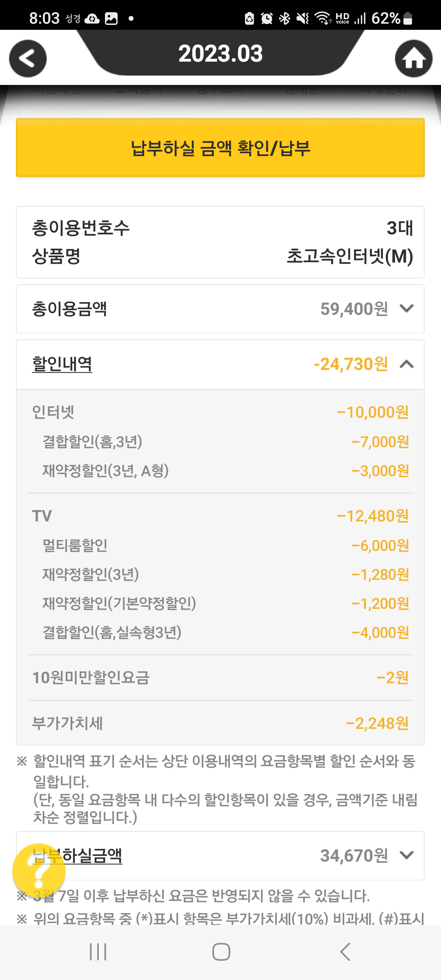Expand the 총이용금액 chevron
Image resolution: width=441 pixels, height=980 pixels.
pos(407,309)
